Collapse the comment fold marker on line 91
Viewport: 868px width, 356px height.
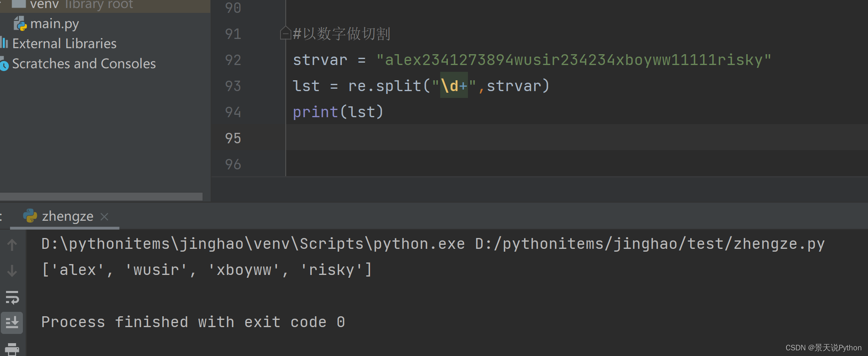click(285, 33)
